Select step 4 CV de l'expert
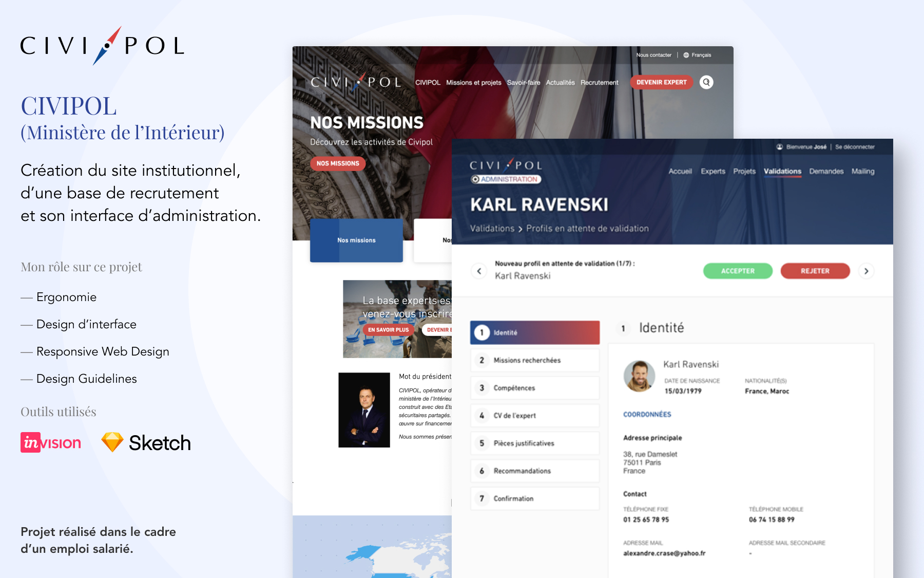 pos(534,416)
